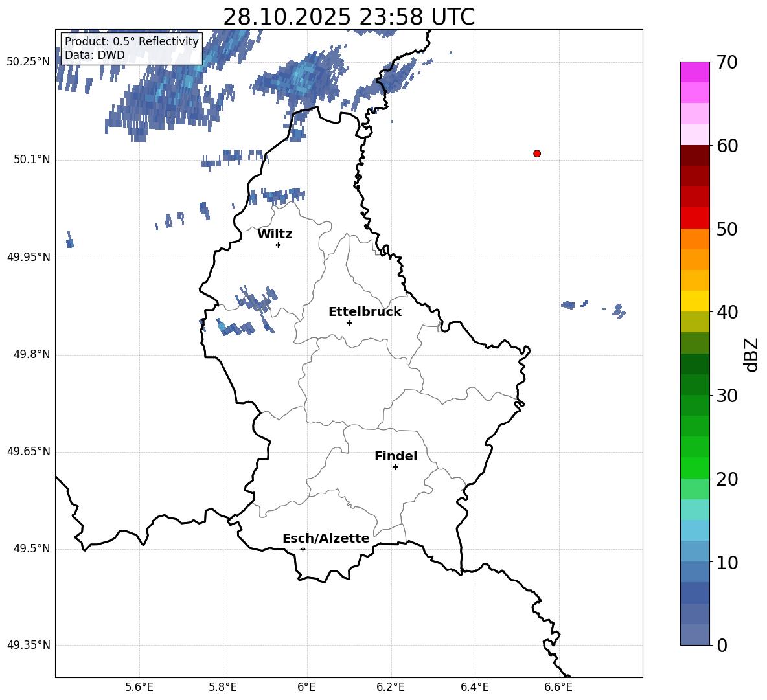The width and height of the screenshot is (767, 700).
Task: Click the colorbar tick label 20
Action: point(727,479)
